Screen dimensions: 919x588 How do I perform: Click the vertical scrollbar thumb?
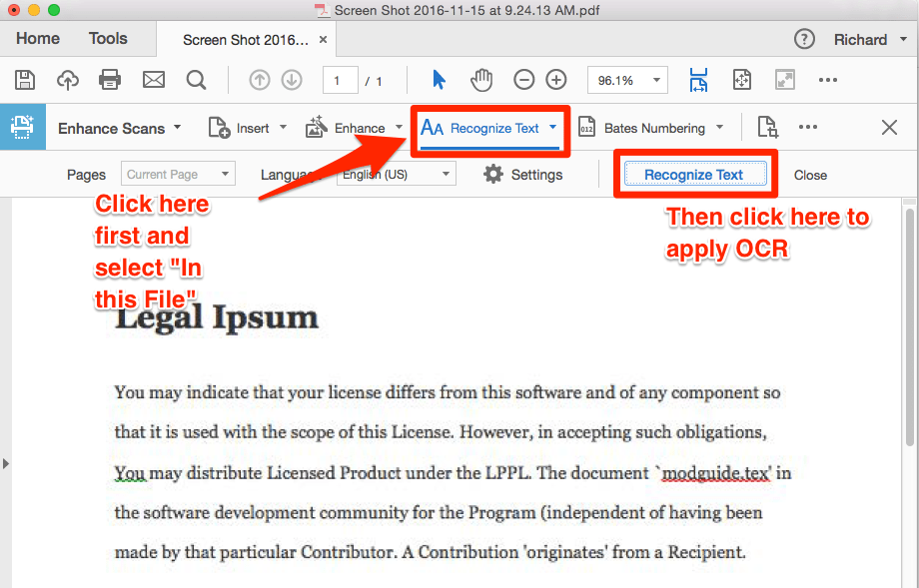(910, 328)
